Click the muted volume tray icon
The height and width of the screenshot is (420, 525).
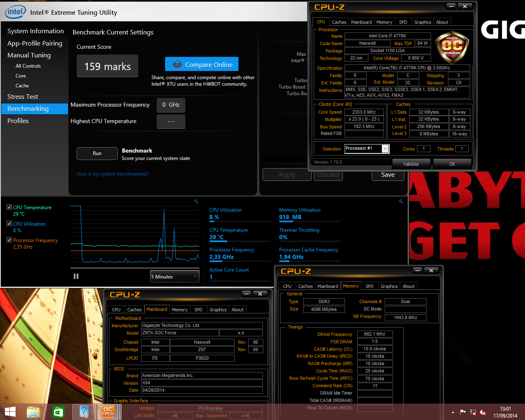pos(483,412)
